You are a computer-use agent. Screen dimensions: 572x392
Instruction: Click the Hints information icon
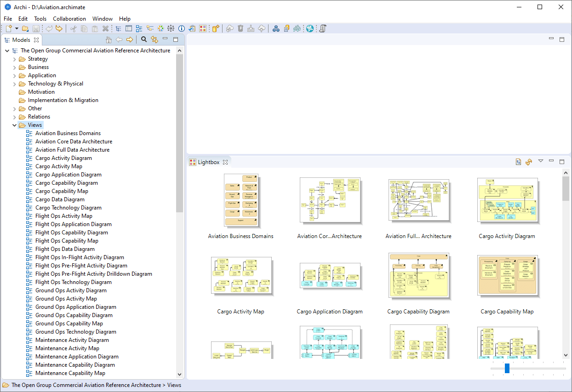(182, 28)
